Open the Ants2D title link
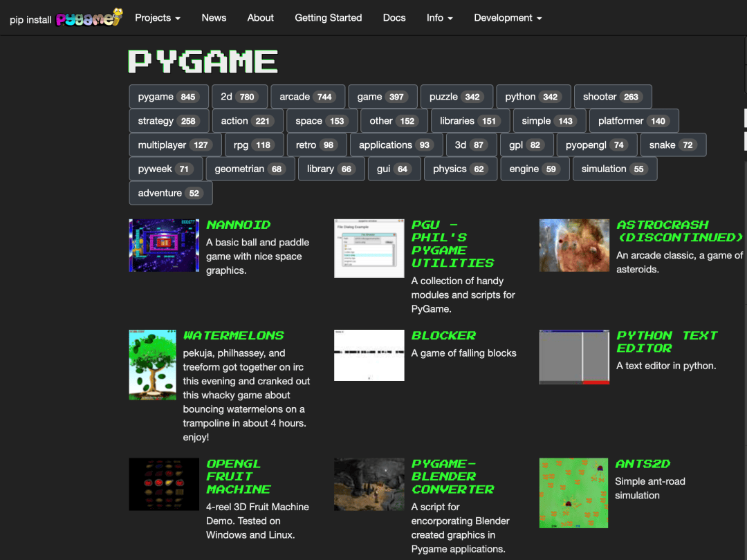Screen dimensions: 747x560 pos(643,464)
